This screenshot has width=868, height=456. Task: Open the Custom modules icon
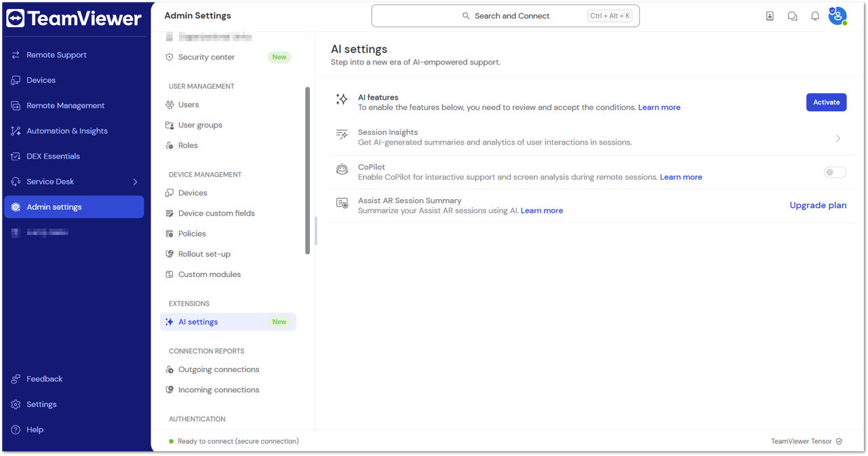pyautogui.click(x=170, y=274)
